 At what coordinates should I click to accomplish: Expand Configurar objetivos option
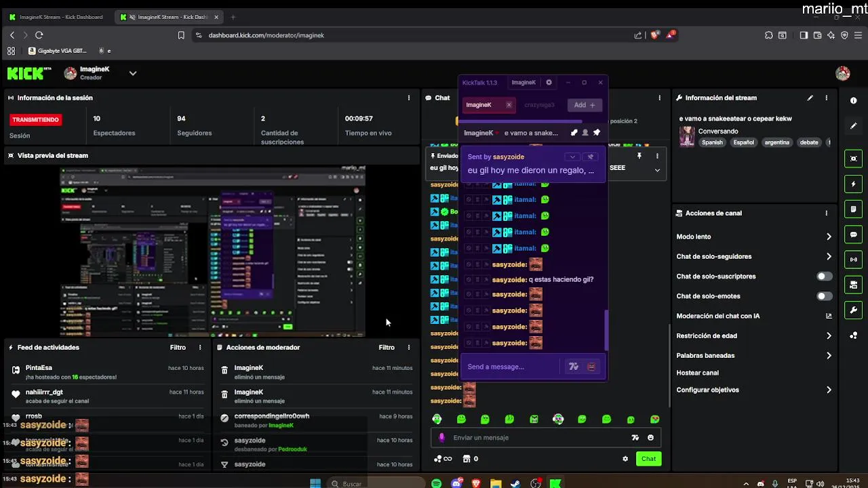(x=828, y=390)
